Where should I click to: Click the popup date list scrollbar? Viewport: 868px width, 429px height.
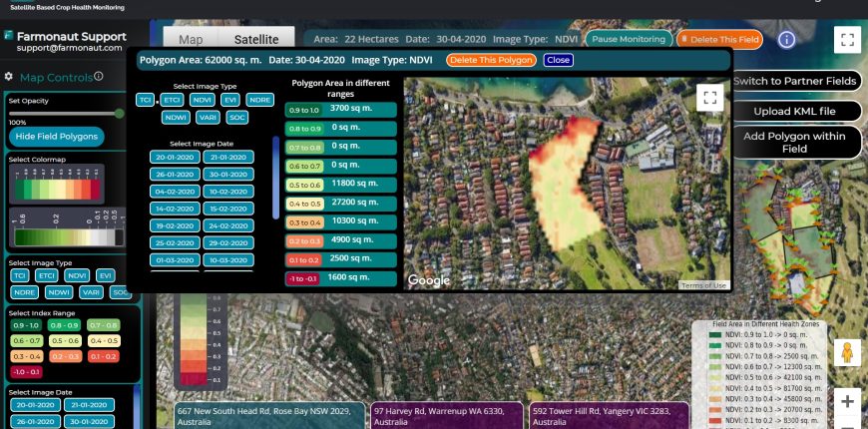point(276,178)
